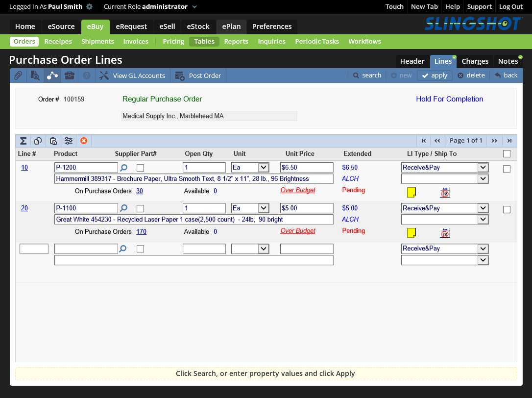This screenshot has height=398, width=532.
Task: Open the yellow sticky note on line 10
Action: (x=411, y=192)
